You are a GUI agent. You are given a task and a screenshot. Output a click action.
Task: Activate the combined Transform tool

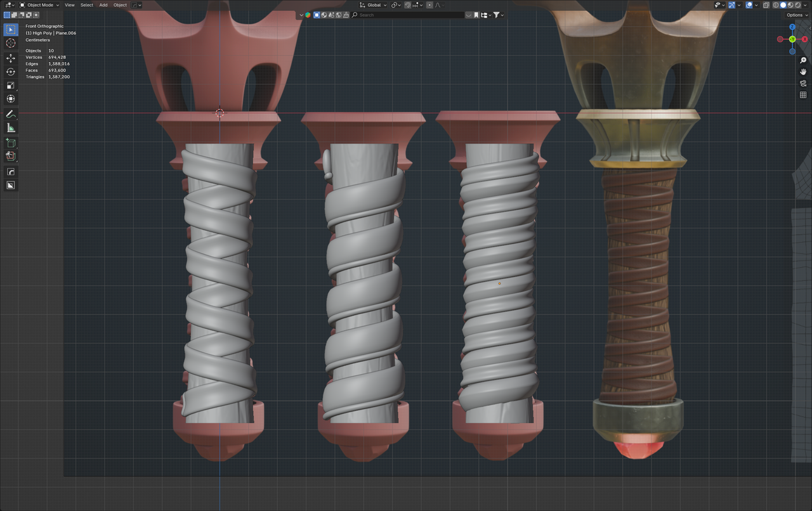click(11, 99)
